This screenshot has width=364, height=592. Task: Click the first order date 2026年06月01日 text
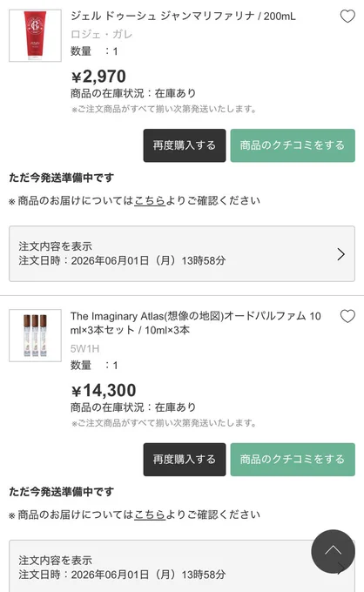point(110,260)
